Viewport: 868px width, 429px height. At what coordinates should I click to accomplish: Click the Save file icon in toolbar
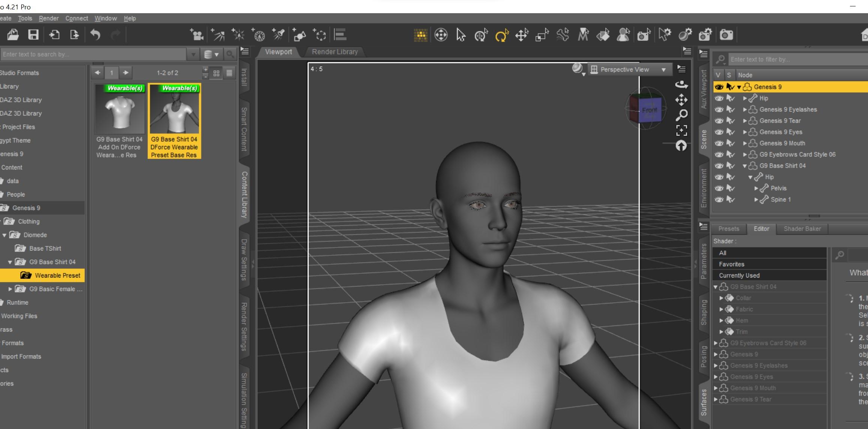[33, 35]
